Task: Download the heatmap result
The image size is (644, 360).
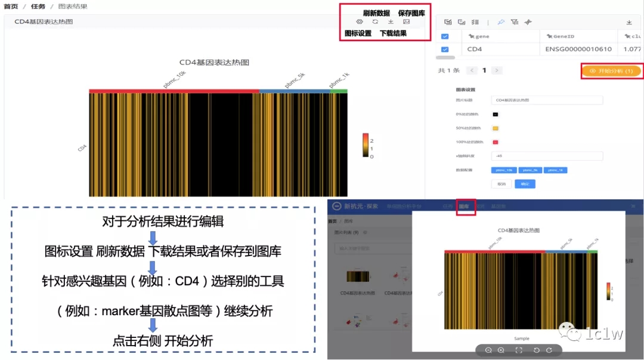Action: [x=391, y=22]
